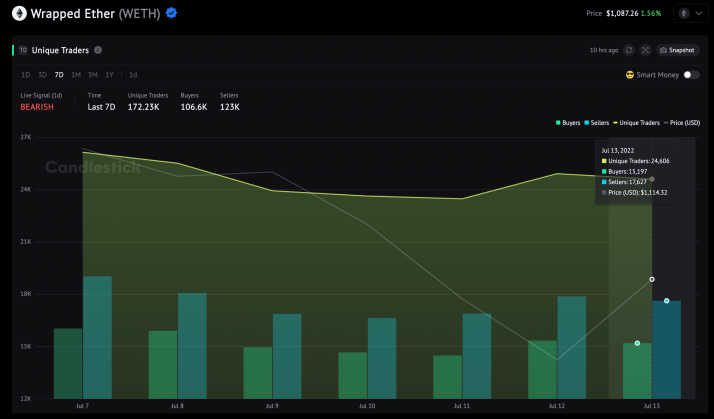The width and height of the screenshot is (714, 419).
Task: Select the 1M time range tab
Action: click(x=76, y=75)
